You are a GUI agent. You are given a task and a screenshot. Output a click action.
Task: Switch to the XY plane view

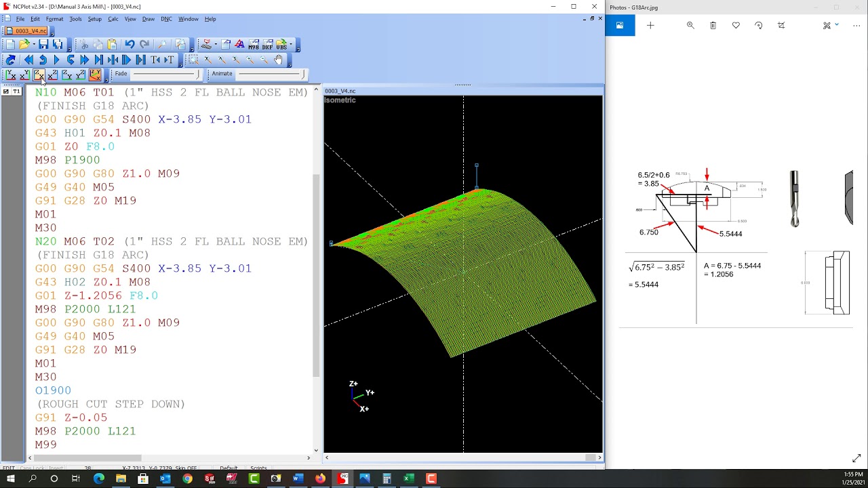tap(10, 75)
